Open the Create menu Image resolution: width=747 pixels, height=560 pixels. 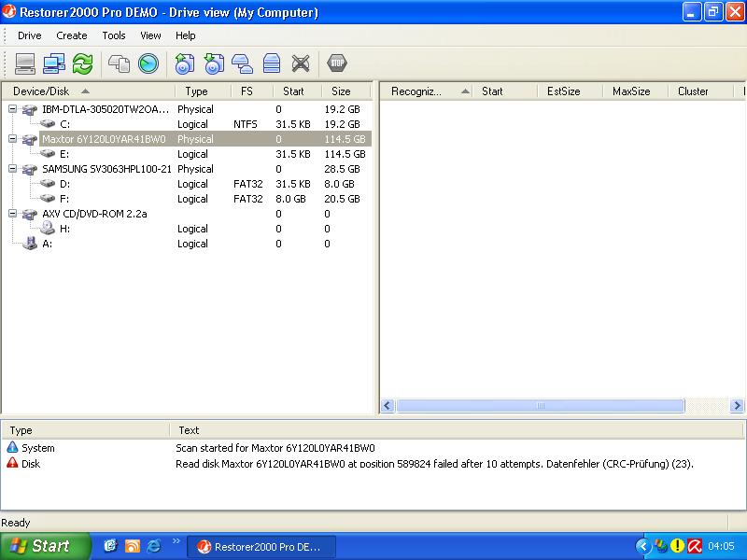(72, 35)
